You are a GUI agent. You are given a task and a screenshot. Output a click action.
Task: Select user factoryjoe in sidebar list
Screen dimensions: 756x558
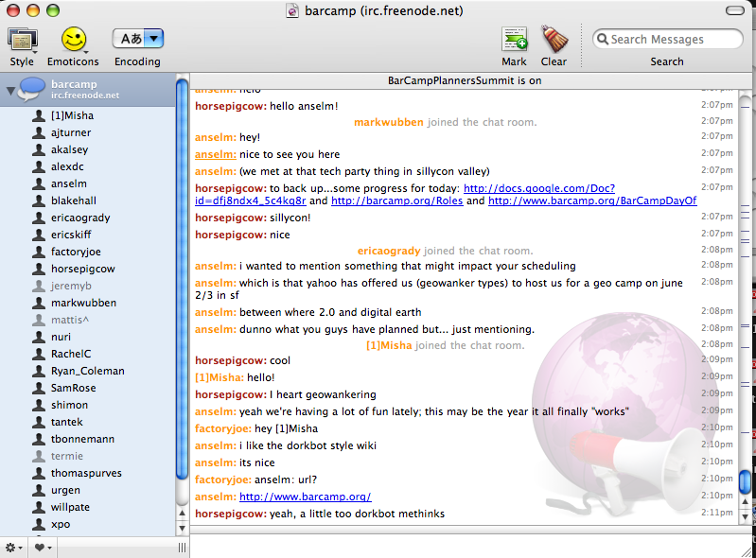pos(76,252)
